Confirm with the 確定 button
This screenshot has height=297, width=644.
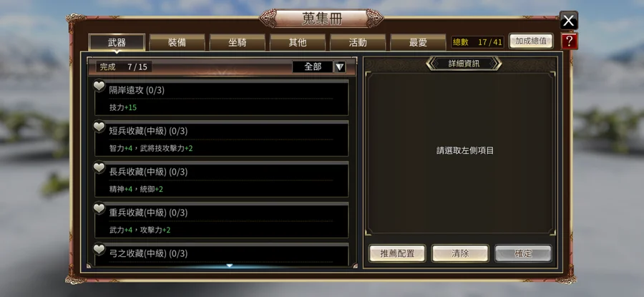pyautogui.click(x=523, y=253)
